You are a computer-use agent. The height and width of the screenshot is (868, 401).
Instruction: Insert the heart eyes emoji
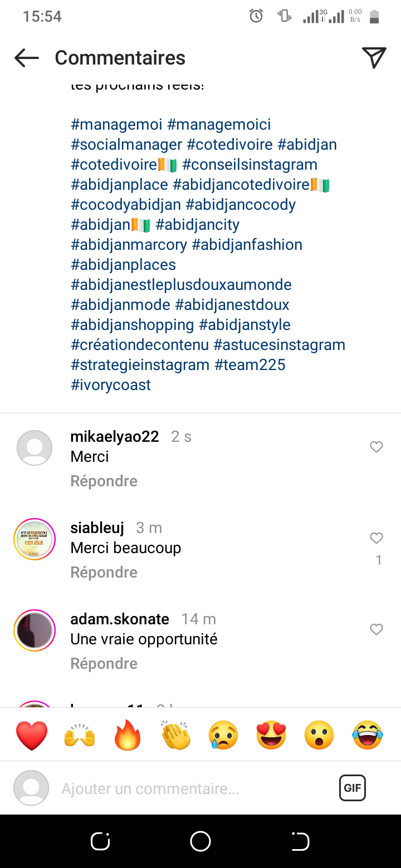[x=271, y=735]
